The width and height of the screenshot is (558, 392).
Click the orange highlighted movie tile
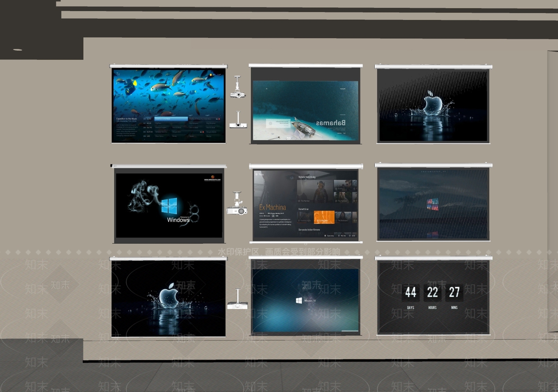pos(324,217)
